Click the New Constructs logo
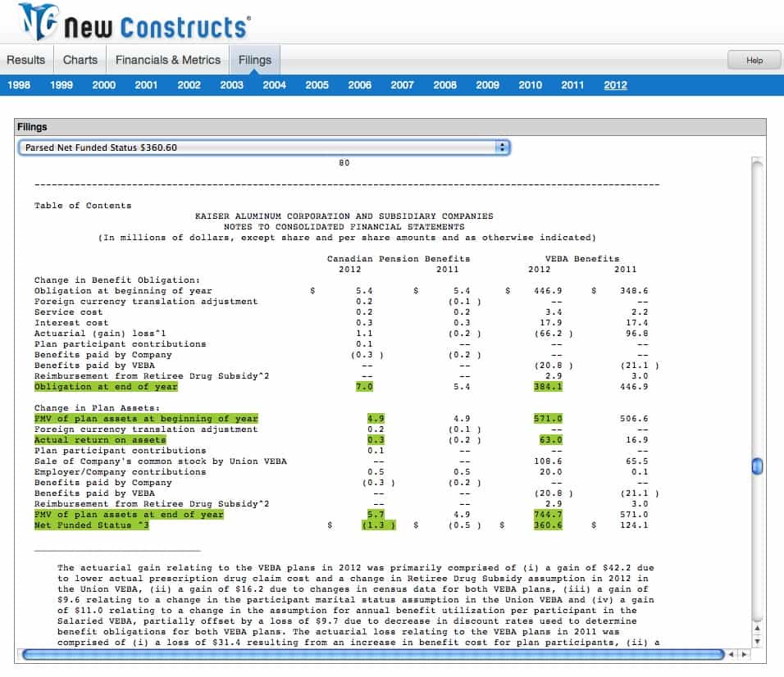Image resolution: width=784 pixels, height=677 pixels. [x=134, y=22]
